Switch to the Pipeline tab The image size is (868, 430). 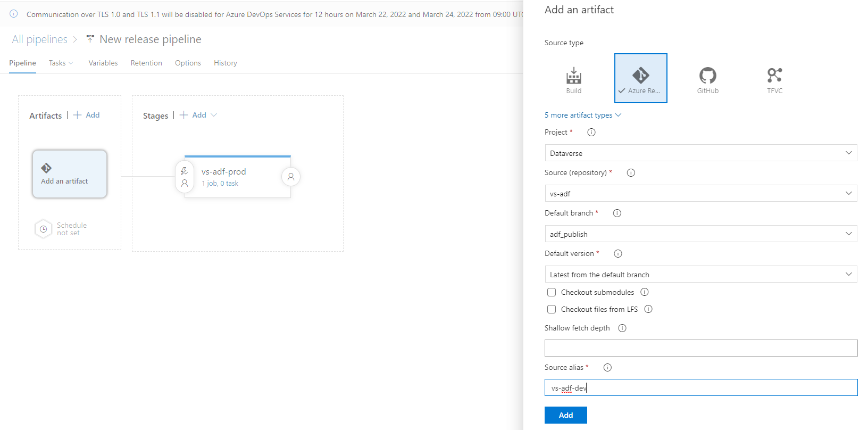(22, 63)
